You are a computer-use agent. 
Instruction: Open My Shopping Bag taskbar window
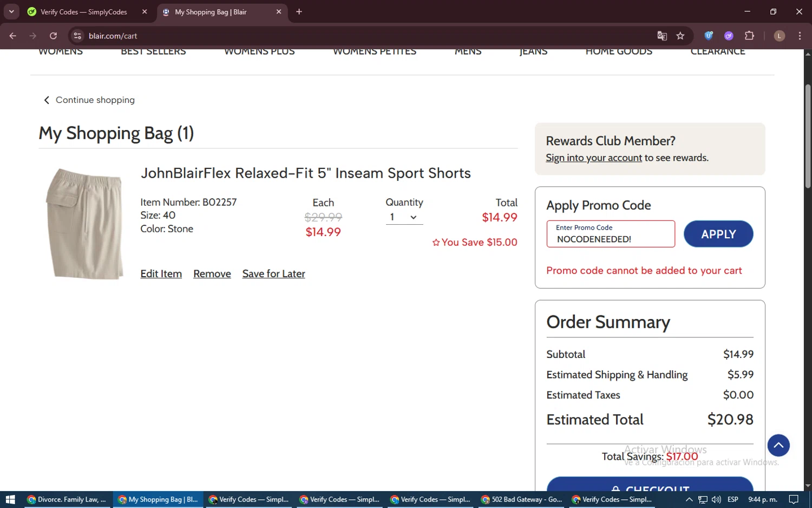[158, 499]
